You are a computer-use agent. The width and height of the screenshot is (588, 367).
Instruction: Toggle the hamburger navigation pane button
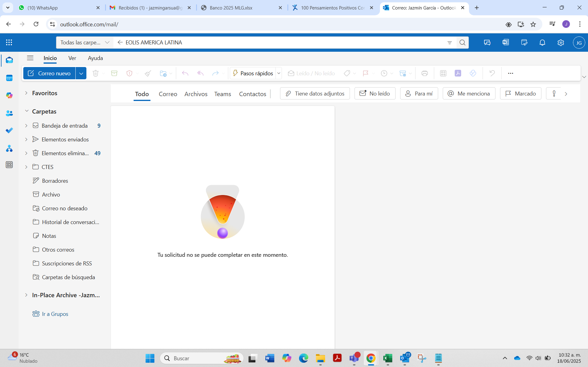tap(30, 58)
